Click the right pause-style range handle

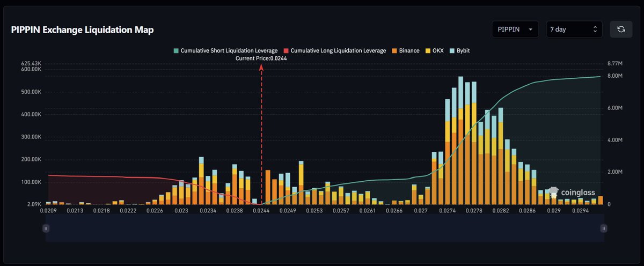coord(604,228)
